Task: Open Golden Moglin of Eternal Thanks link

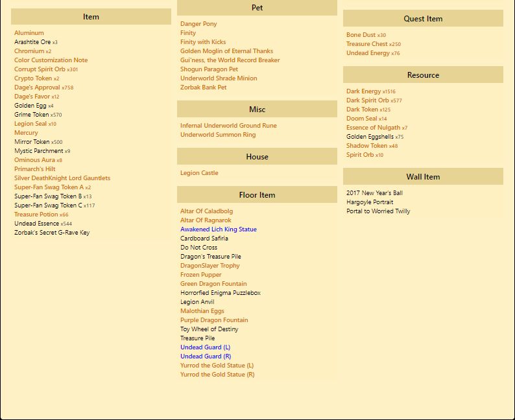Action: pyautogui.click(x=226, y=51)
